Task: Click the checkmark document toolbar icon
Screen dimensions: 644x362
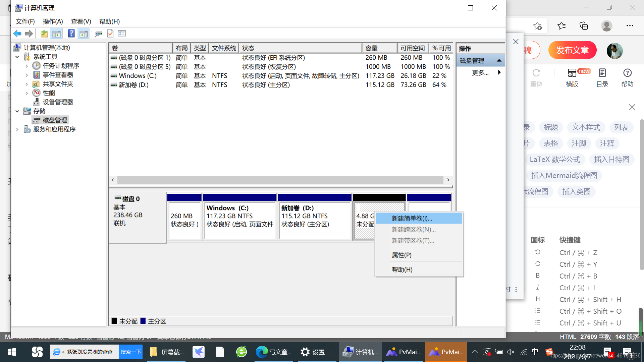Action: tap(110, 34)
